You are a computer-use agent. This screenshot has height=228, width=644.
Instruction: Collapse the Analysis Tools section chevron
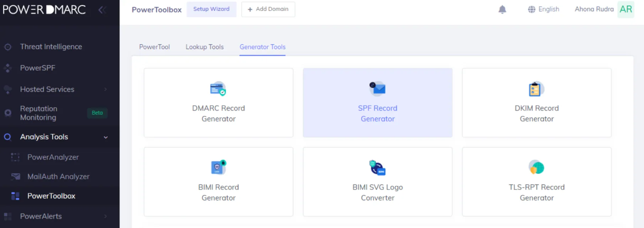click(106, 137)
